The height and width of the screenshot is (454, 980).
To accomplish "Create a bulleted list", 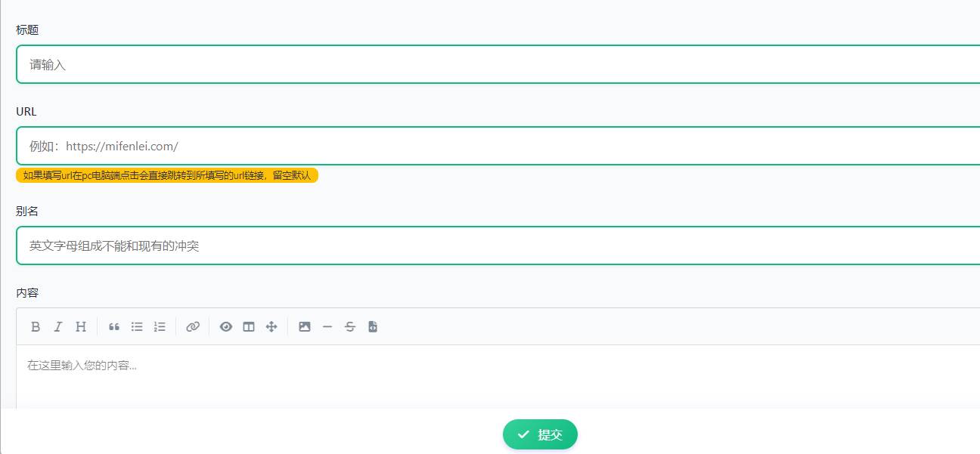I will tap(137, 326).
